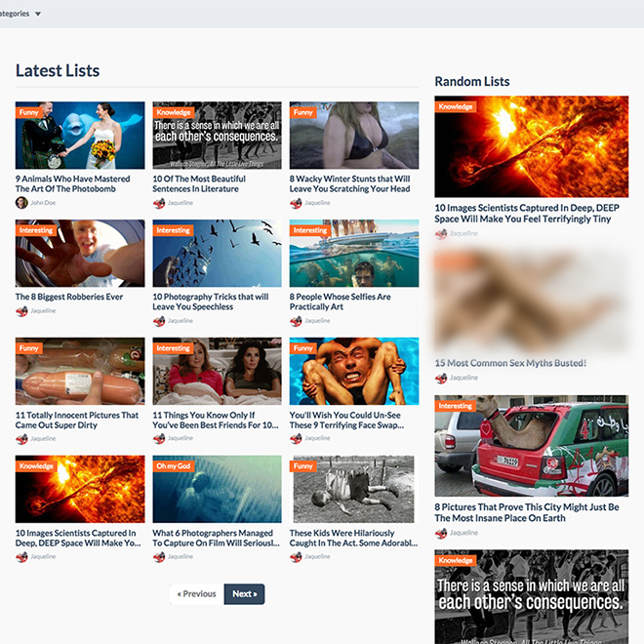Click Oh my God tag badge
Screen dimensions: 644x644
(173, 466)
